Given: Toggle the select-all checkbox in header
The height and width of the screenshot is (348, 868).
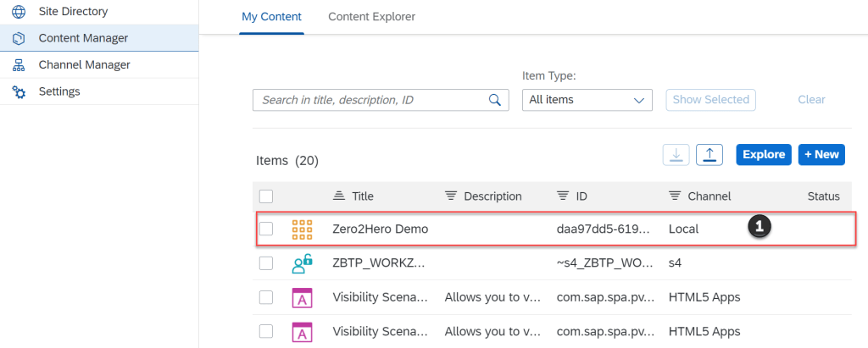Looking at the screenshot, I should click(266, 196).
